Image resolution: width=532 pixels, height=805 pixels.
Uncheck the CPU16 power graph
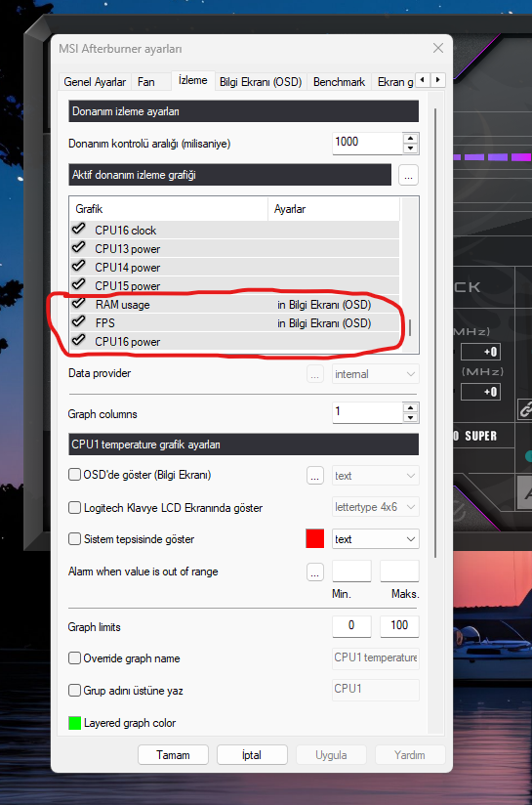78,340
